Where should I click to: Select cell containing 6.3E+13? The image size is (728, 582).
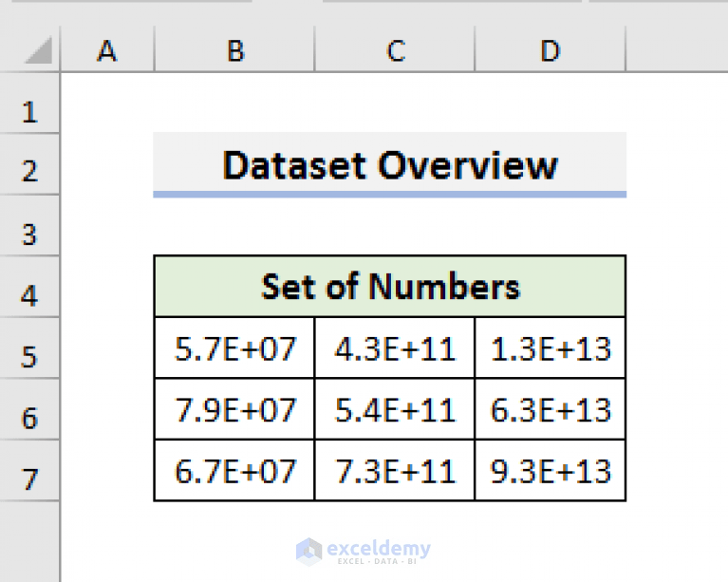pos(551,409)
